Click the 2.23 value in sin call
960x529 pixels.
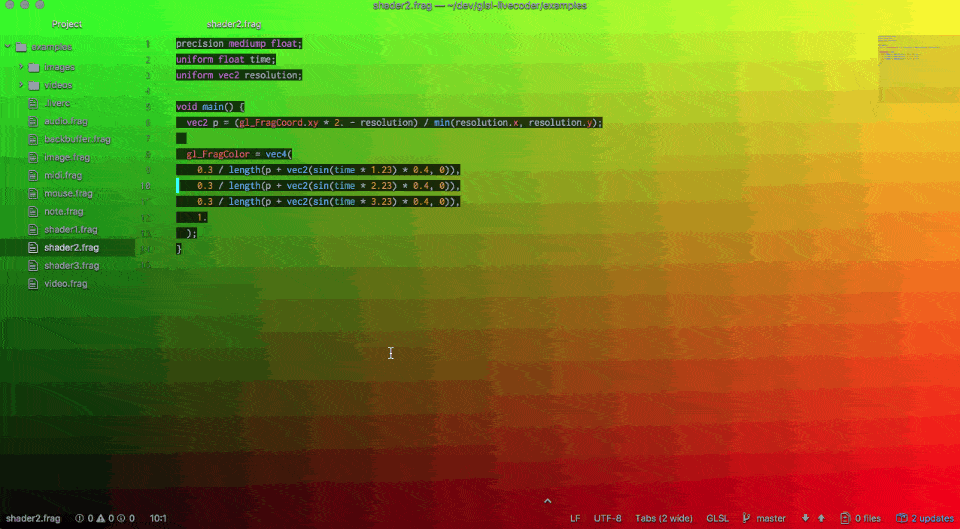381,186
